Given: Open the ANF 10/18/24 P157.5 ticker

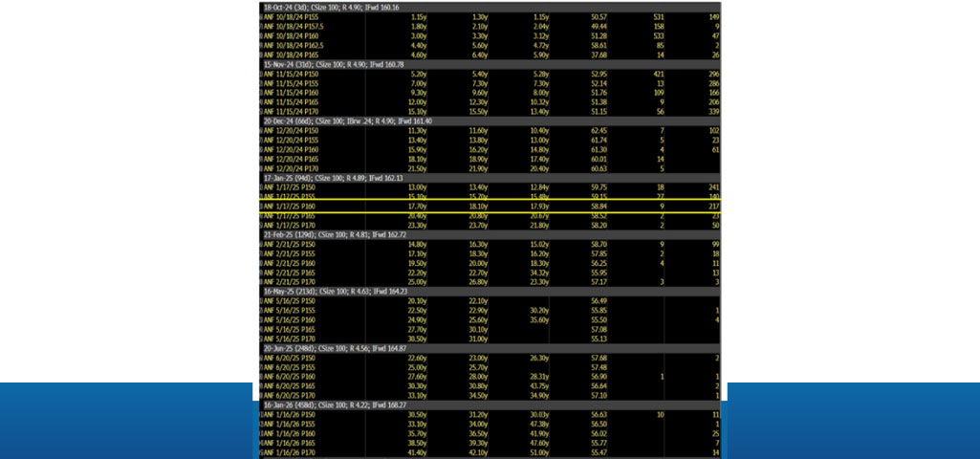Looking at the screenshot, I should click(x=296, y=26).
